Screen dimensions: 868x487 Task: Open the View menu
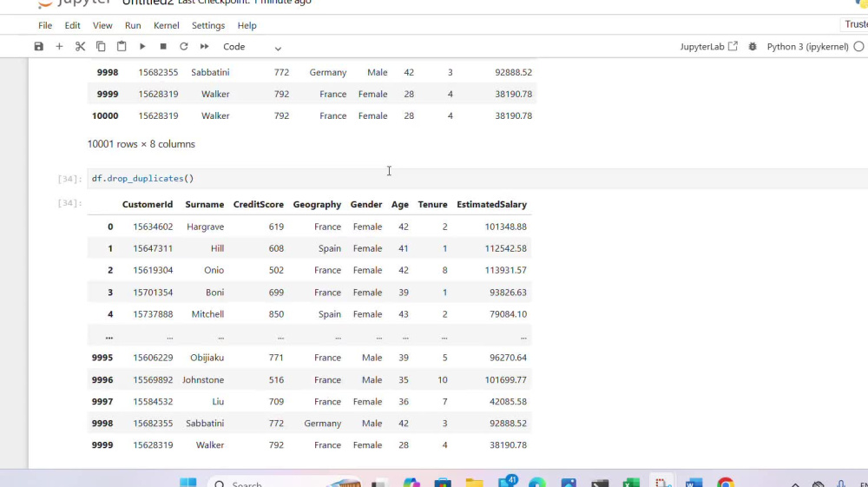pyautogui.click(x=102, y=25)
